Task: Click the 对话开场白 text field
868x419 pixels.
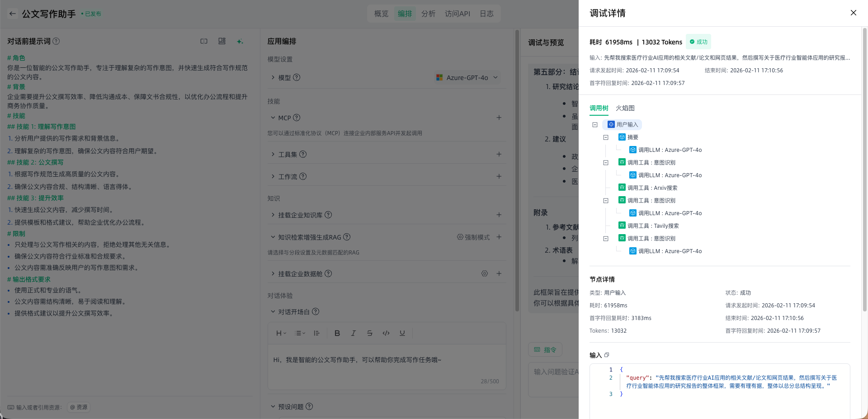Action: click(387, 366)
